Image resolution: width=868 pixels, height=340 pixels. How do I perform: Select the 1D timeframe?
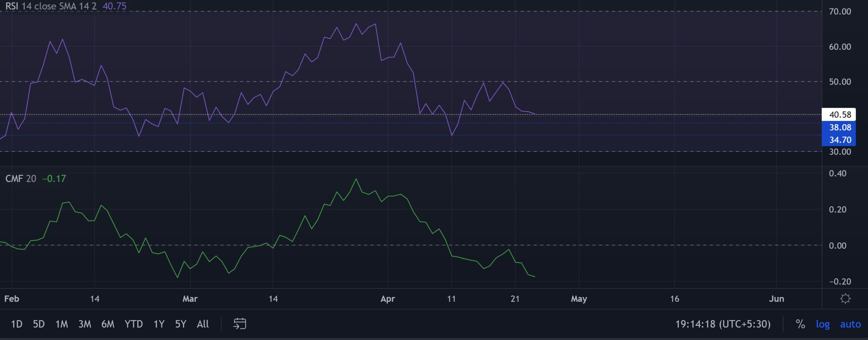(x=17, y=324)
